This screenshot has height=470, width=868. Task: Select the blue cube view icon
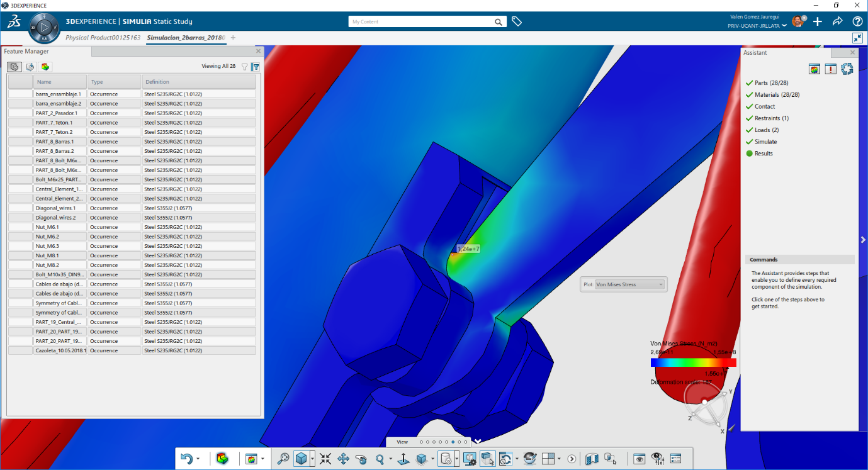(x=301, y=459)
